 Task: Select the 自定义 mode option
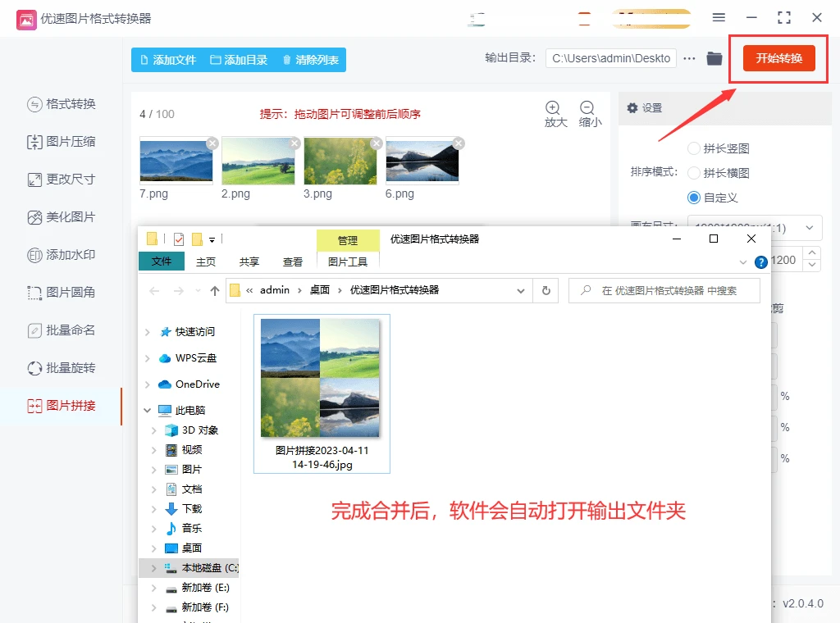coord(693,198)
